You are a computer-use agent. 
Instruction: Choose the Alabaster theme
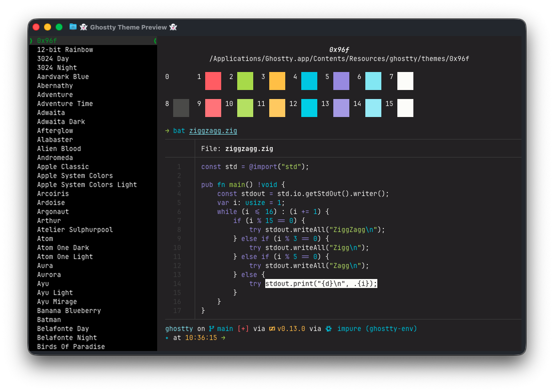55,140
